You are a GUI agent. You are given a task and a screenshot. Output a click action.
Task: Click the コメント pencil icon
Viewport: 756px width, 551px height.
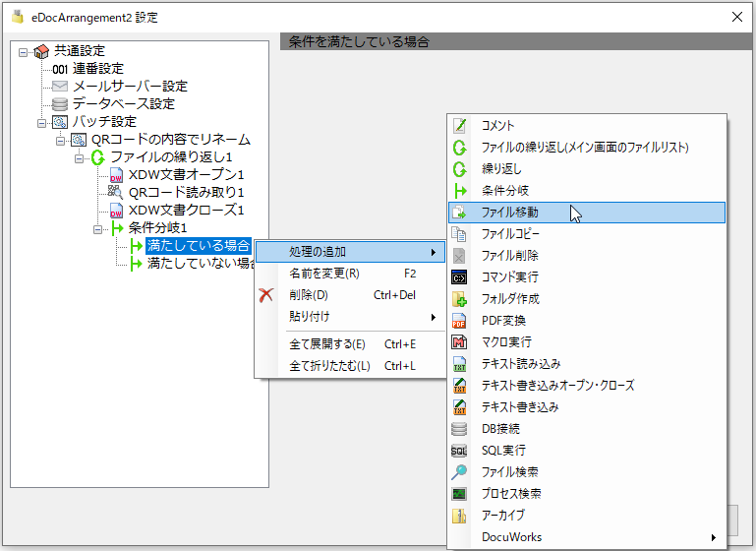(459, 125)
